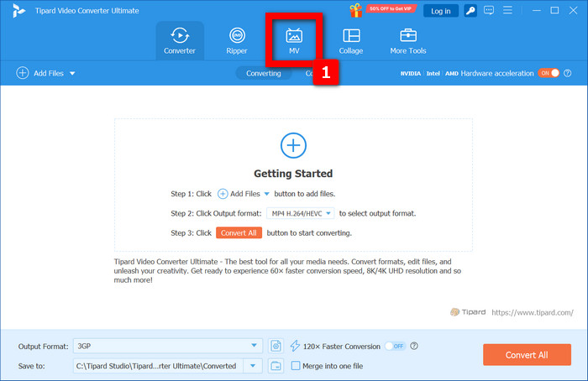Open the Converter tab
This screenshot has width=588, height=381.
pyautogui.click(x=180, y=41)
